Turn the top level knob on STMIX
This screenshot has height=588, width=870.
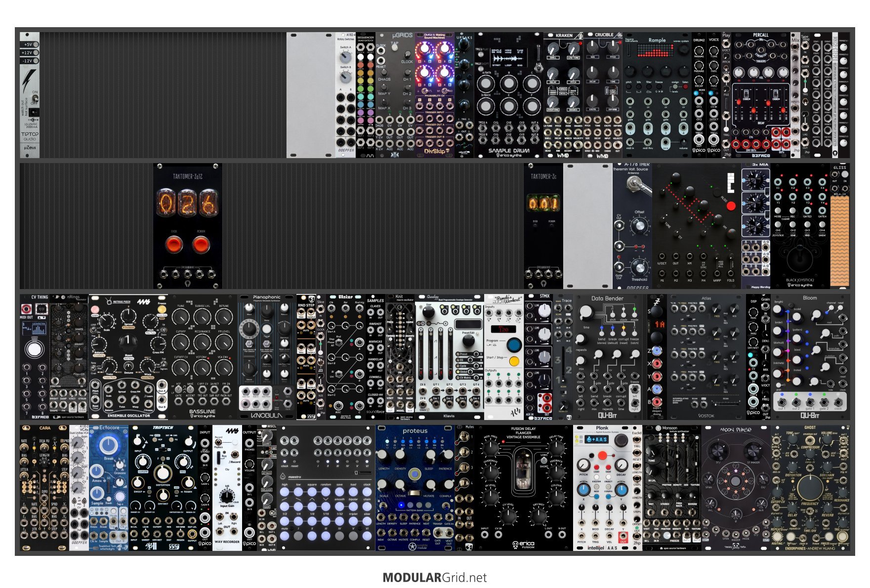coord(543,310)
